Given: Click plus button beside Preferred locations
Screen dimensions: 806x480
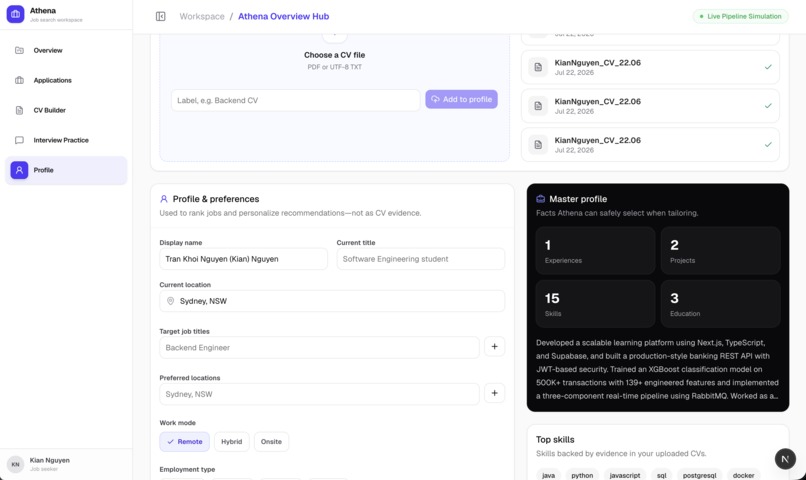Looking at the screenshot, I should pyautogui.click(x=494, y=393).
